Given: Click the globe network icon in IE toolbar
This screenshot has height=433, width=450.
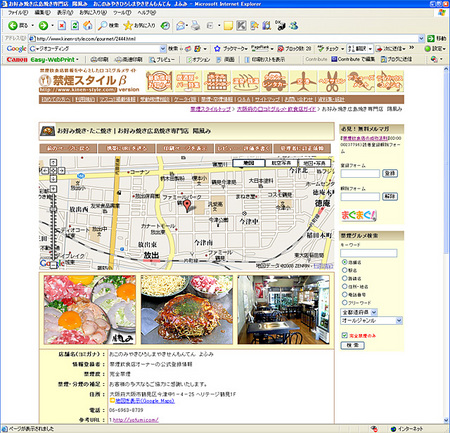Looking at the screenshot, I should [294, 25].
